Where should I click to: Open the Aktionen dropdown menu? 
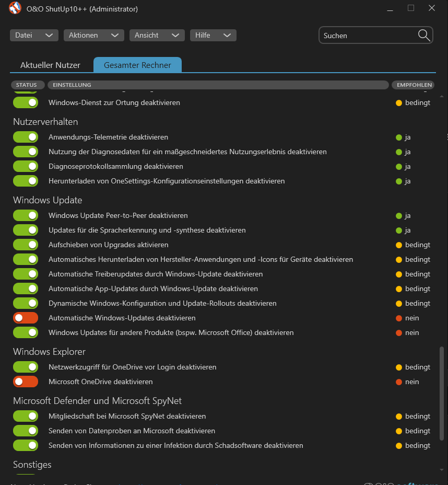click(94, 35)
